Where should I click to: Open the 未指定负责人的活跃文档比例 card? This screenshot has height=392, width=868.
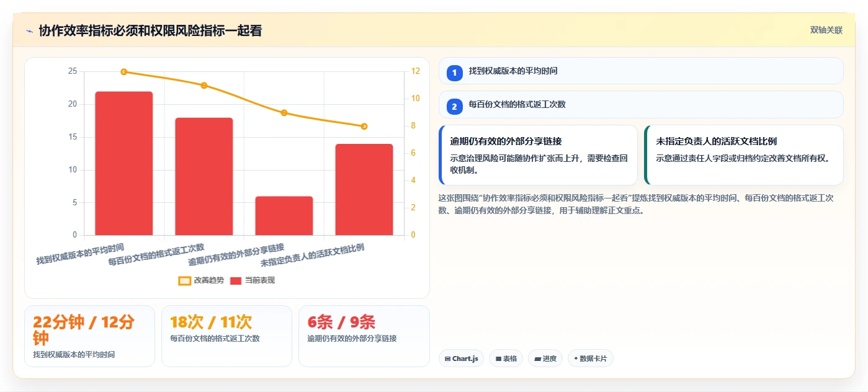coord(744,155)
